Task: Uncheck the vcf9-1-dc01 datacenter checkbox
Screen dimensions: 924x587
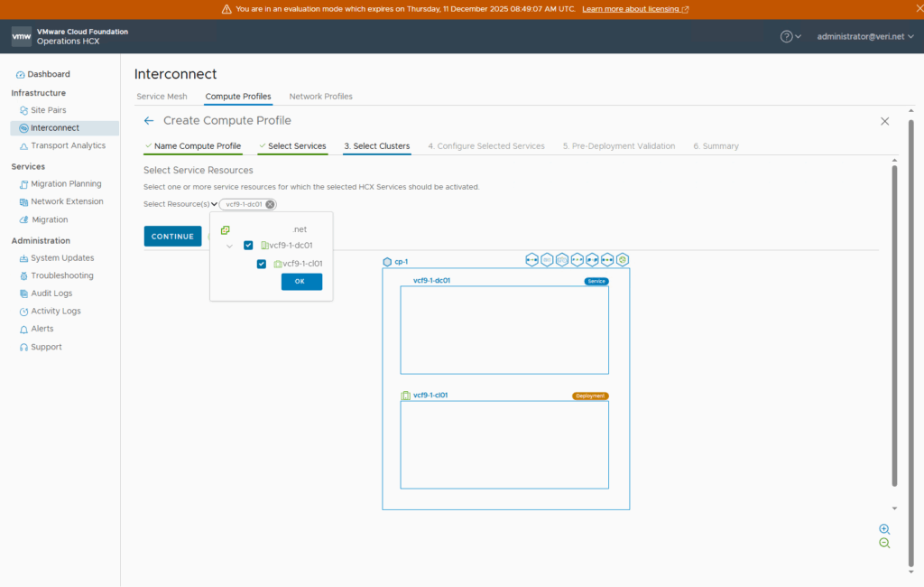Action: [248, 246]
